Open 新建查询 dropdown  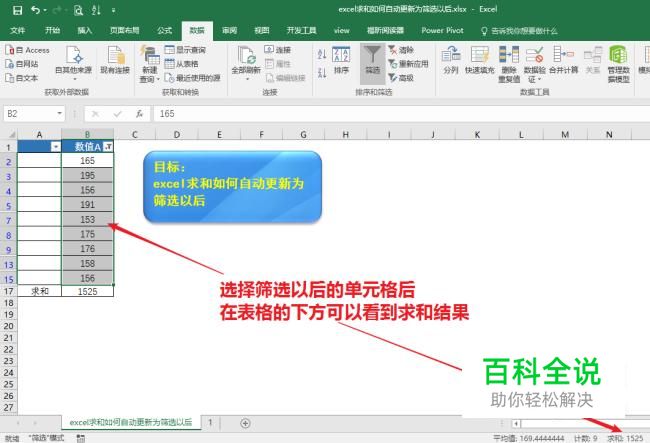pyautogui.click(x=150, y=64)
